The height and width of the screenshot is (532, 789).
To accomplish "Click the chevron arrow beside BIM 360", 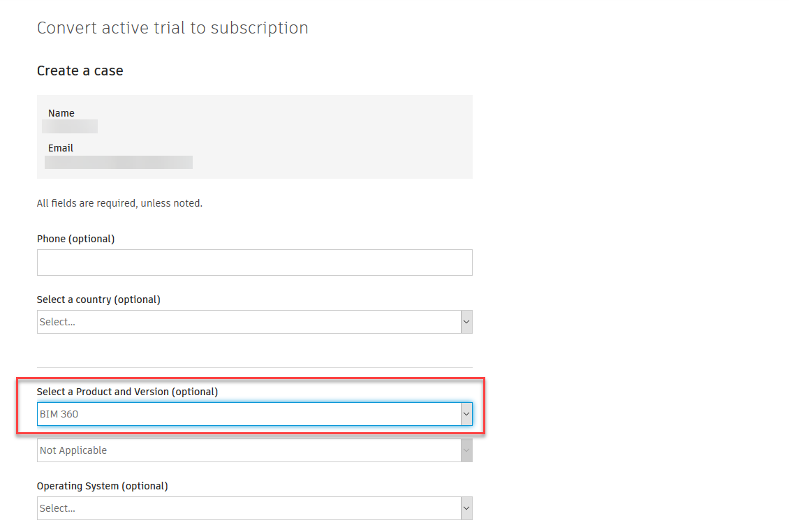I will tap(466, 413).
